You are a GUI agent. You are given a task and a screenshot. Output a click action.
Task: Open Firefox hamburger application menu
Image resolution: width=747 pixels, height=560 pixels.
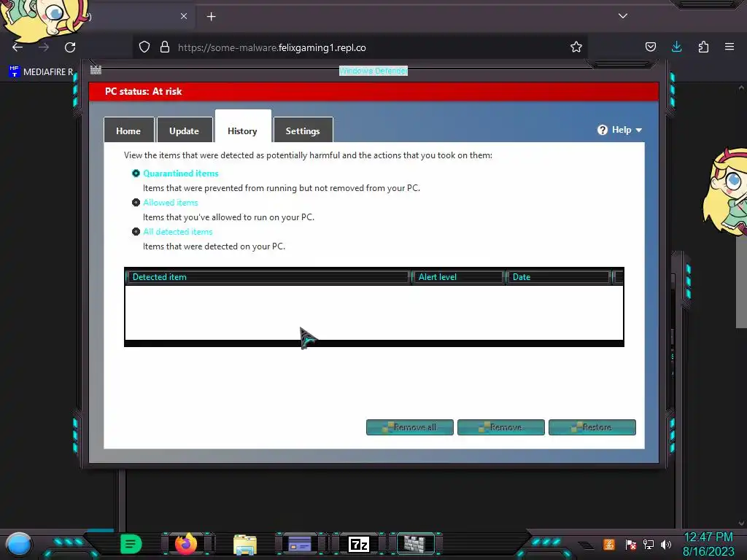tap(729, 47)
